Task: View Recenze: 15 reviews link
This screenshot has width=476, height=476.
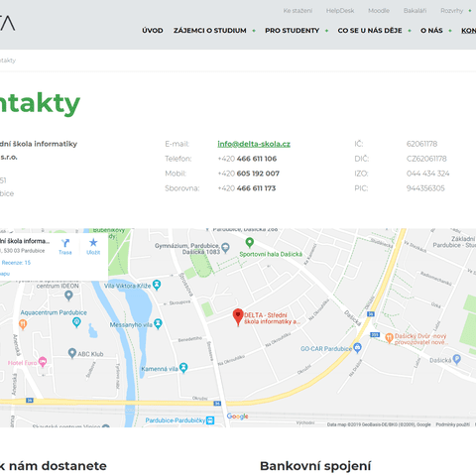Action: pyautogui.click(x=16, y=263)
